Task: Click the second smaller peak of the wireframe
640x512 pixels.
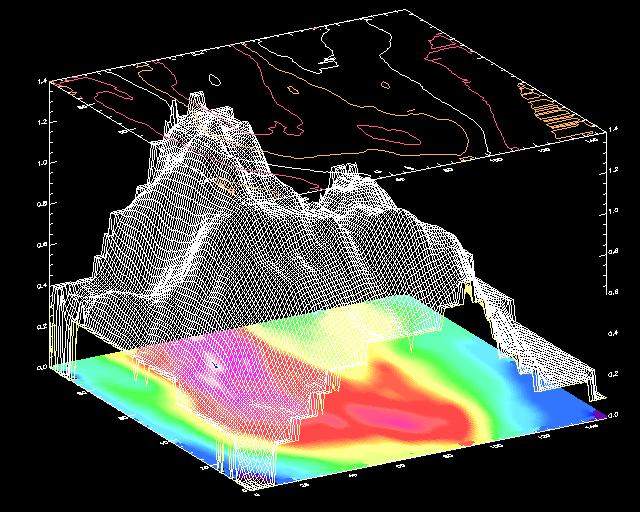Action: pos(343,173)
